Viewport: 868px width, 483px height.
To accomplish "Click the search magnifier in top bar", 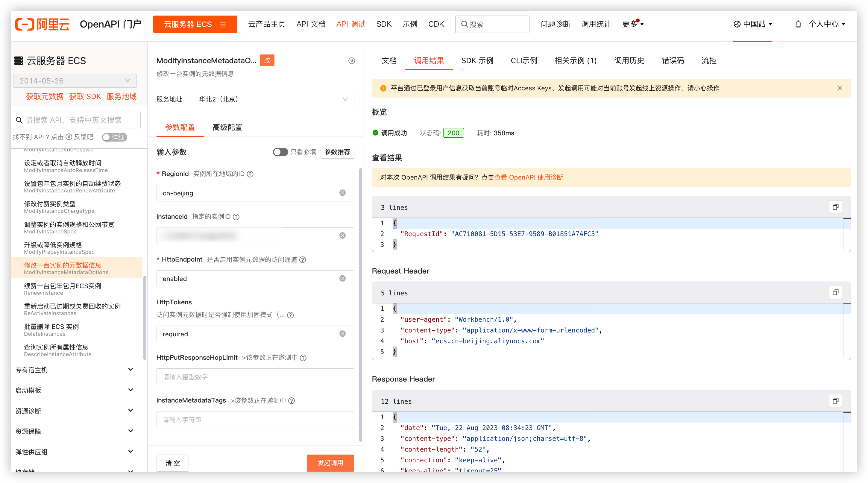I will tap(464, 24).
